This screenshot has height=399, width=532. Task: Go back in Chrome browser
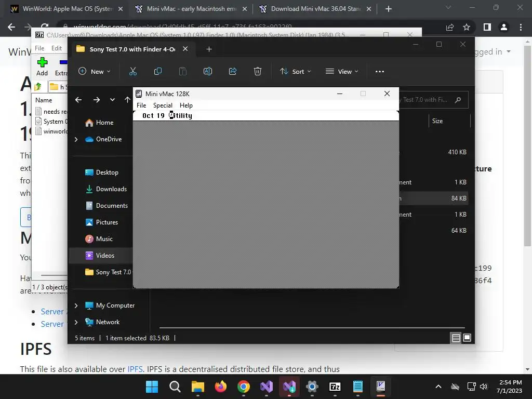click(11, 27)
